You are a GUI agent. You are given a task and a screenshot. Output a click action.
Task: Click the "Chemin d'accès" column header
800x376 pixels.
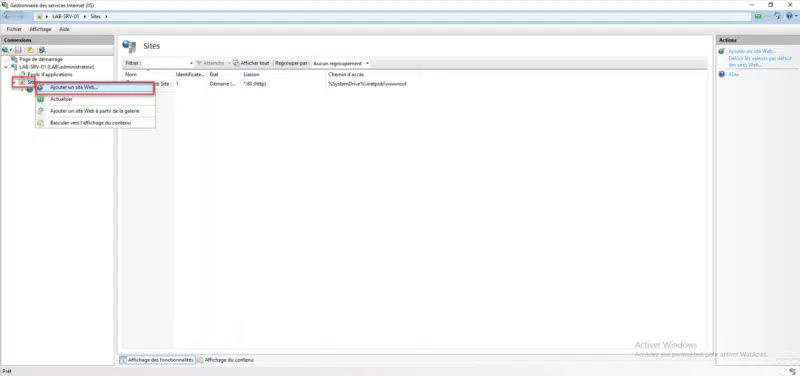coord(373,74)
